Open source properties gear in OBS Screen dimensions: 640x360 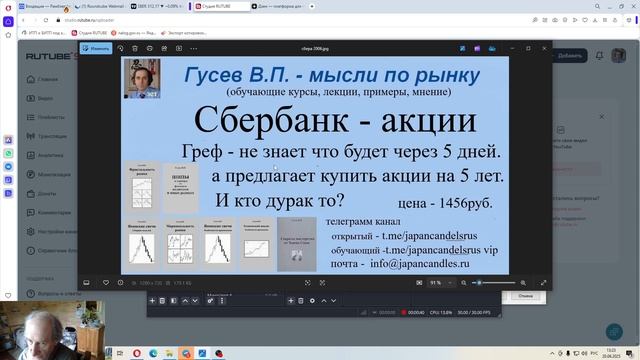[x=312, y=301]
